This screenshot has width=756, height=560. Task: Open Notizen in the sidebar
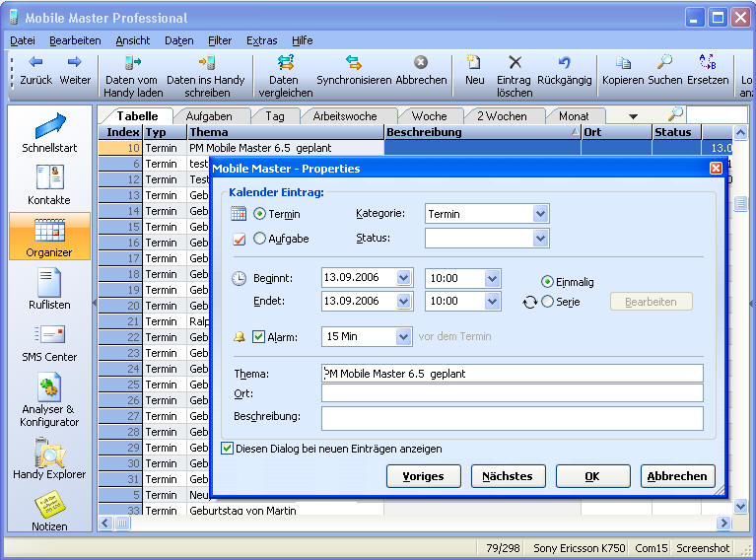coord(49,512)
